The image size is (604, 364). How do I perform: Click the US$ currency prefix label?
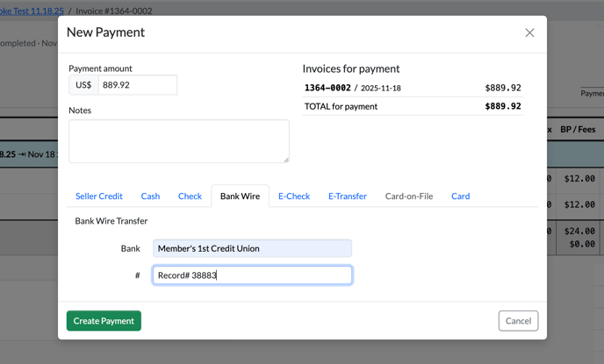pyautogui.click(x=83, y=85)
